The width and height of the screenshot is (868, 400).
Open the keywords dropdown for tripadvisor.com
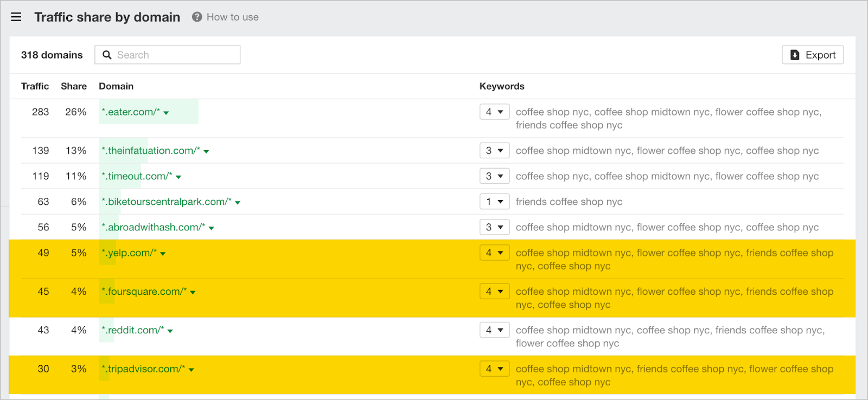[494, 369]
